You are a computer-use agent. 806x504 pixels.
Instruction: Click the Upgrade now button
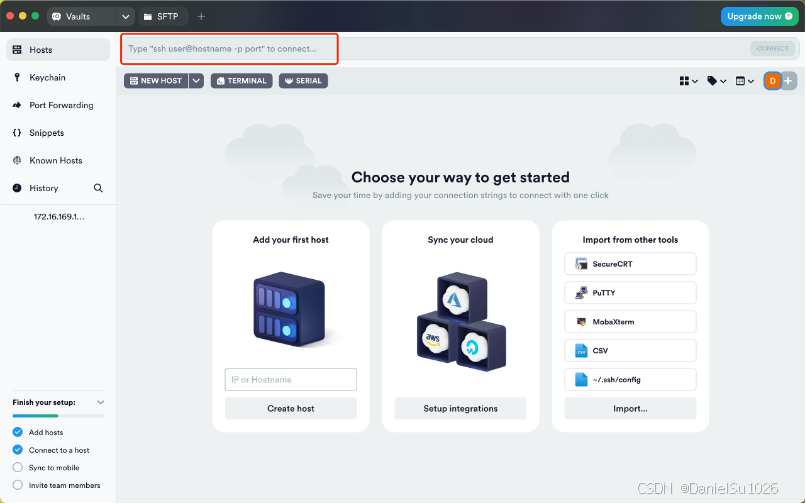tap(759, 16)
